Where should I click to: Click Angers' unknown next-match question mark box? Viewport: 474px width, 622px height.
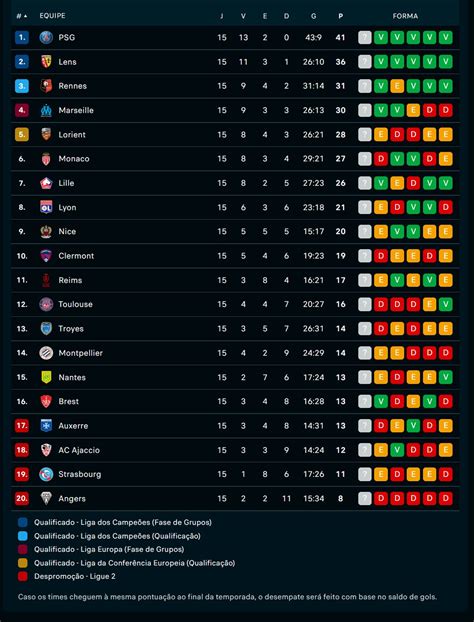tap(365, 498)
